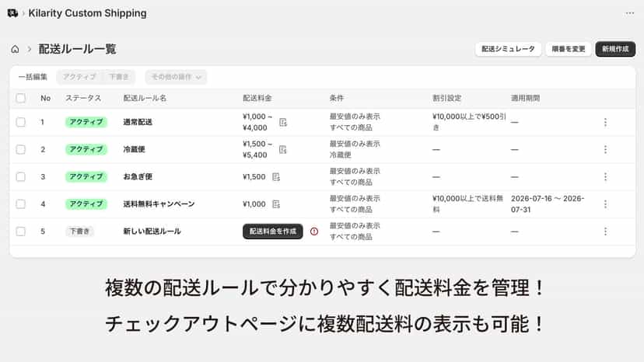Check the box for rule No 2

[x=20, y=149]
